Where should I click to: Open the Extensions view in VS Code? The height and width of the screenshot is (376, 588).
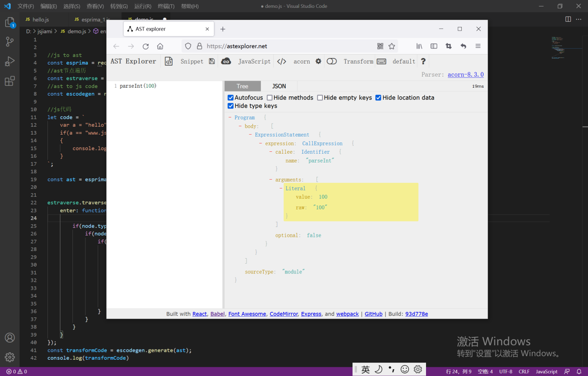(x=10, y=81)
